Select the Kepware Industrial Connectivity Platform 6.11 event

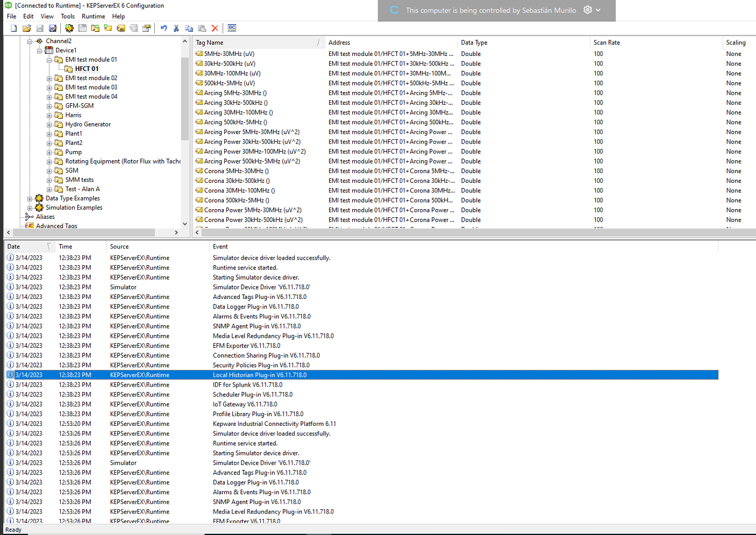tap(274, 424)
